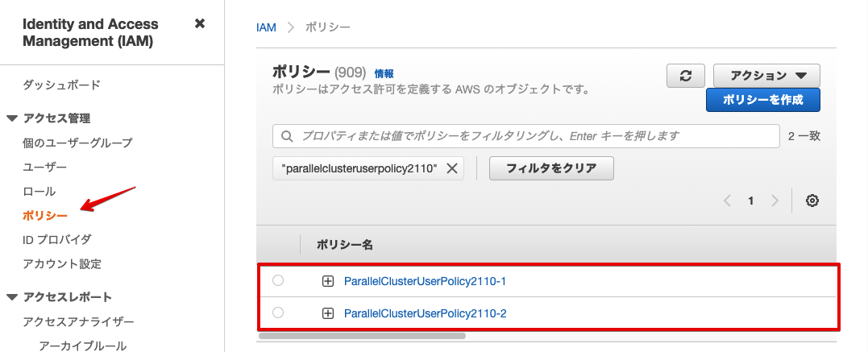Collapse the アクセスレポート section

click(11, 297)
